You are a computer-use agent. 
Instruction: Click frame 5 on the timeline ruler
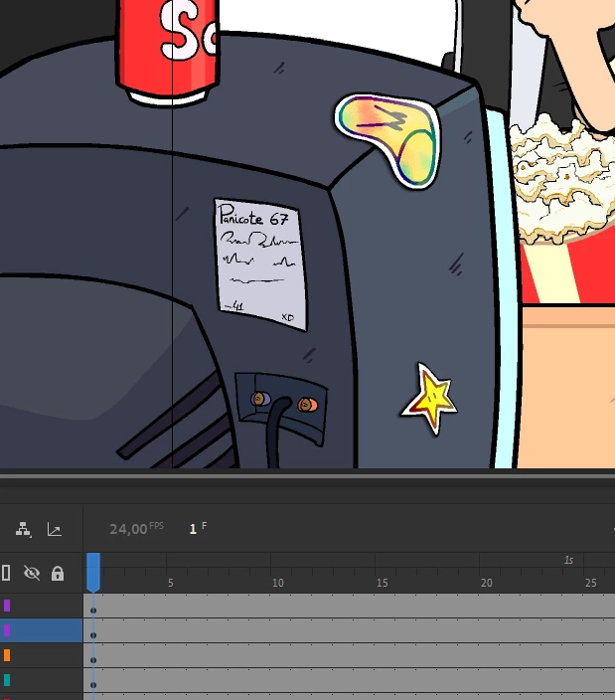[x=170, y=583]
